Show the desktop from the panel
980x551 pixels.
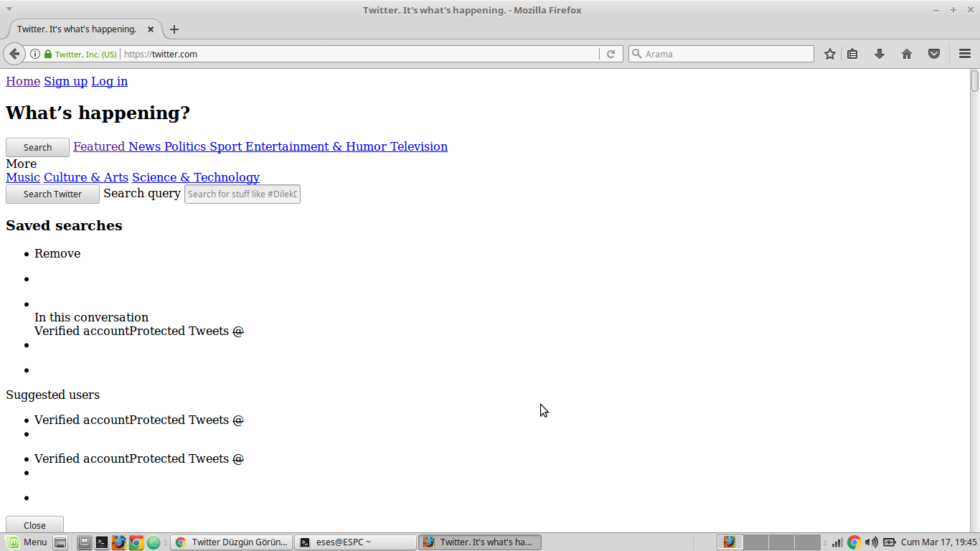tap(61, 542)
